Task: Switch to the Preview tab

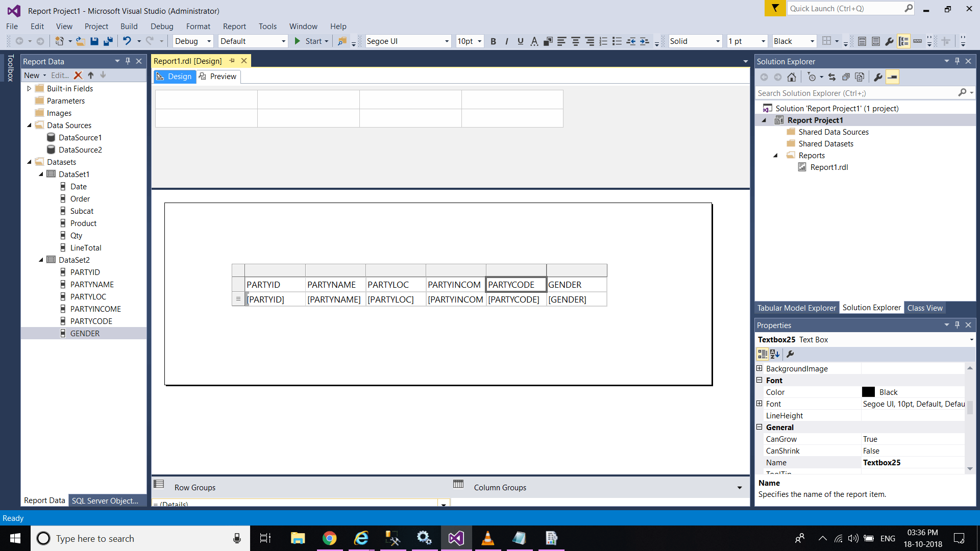Action: 218,77
